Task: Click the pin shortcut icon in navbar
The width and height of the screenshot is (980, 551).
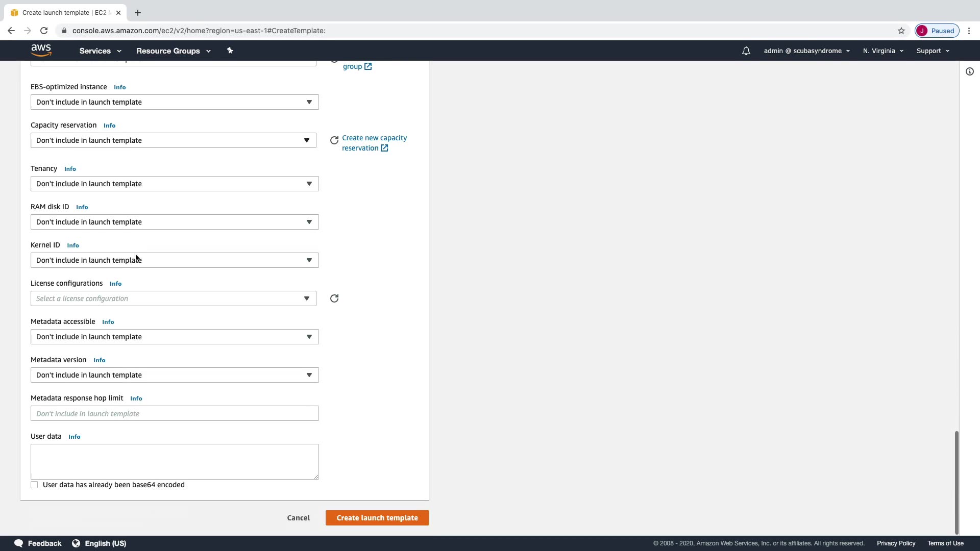Action: click(230, 51)
